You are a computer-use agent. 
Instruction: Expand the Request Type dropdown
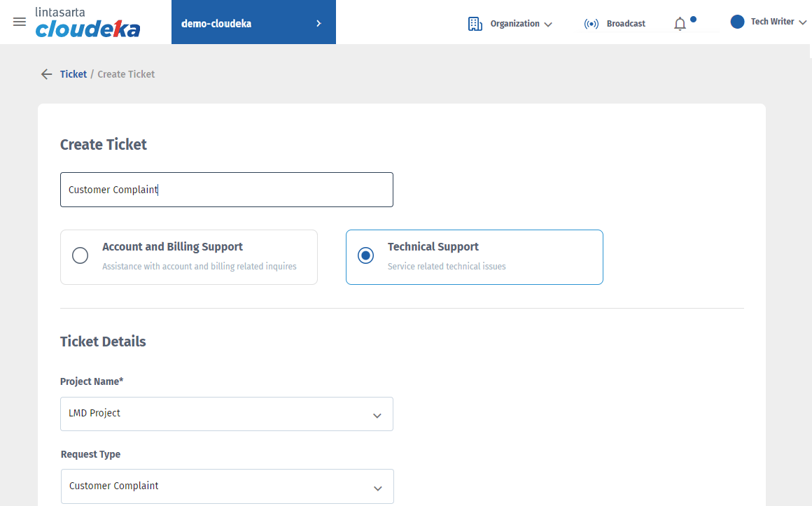pyautogui.click(x=377, y=488)
